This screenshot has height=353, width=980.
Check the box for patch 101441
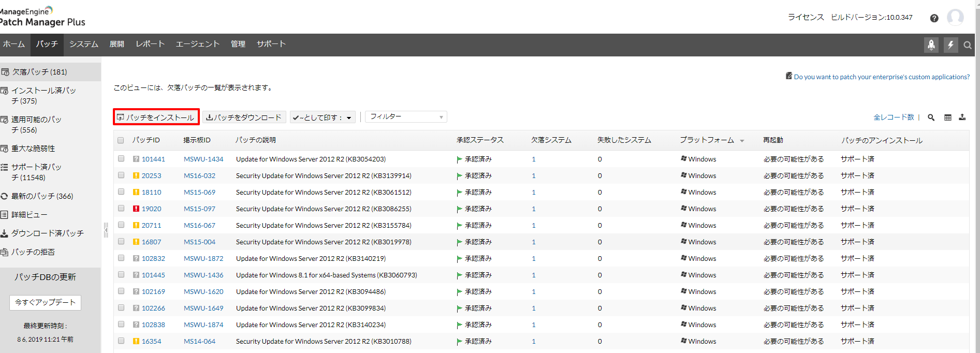tap(121, 159)
